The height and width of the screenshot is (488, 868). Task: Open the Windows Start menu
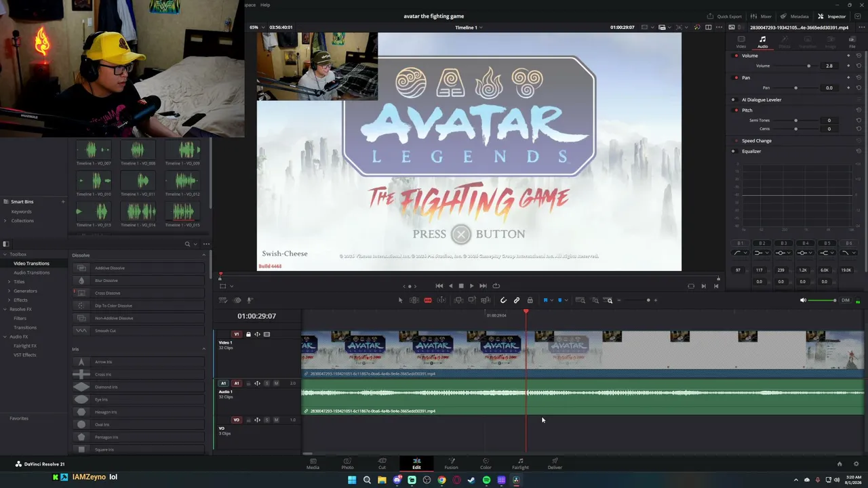[352, 480]
